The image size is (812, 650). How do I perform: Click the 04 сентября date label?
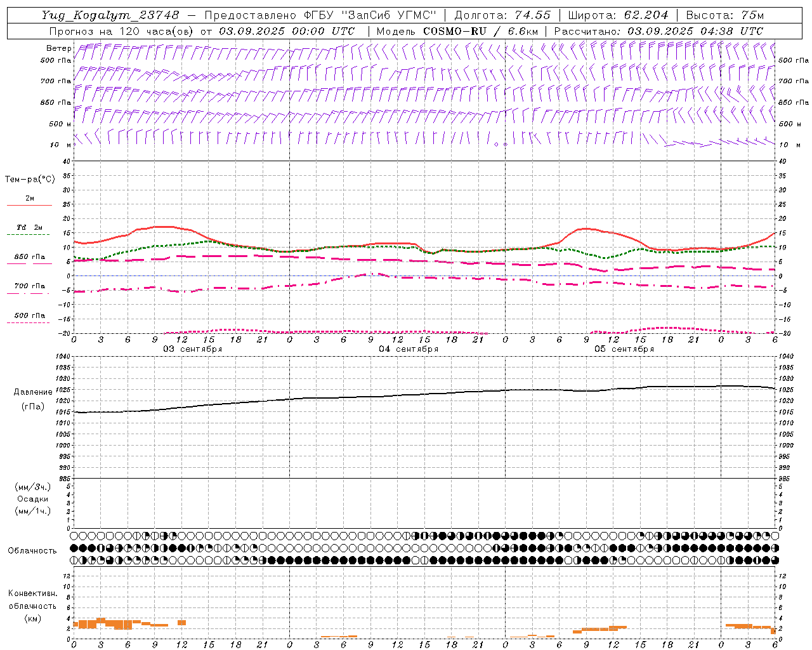pos(409,349)
